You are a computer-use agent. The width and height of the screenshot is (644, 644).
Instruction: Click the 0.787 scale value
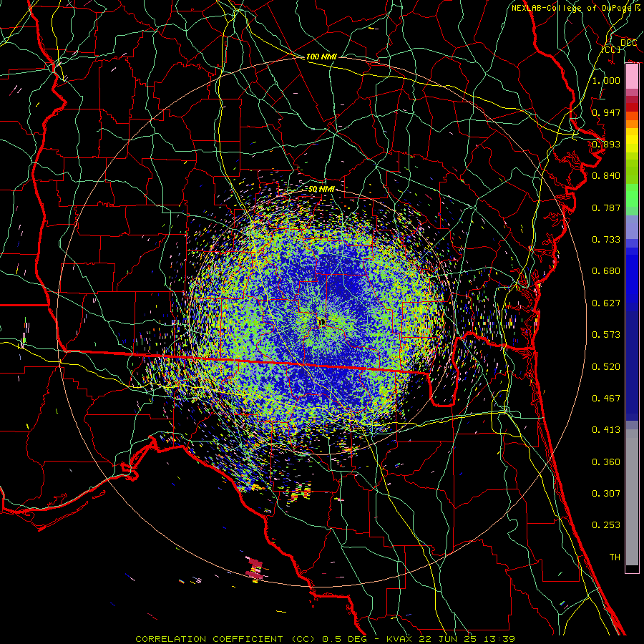pyautogui.click(x=606, y=208)
